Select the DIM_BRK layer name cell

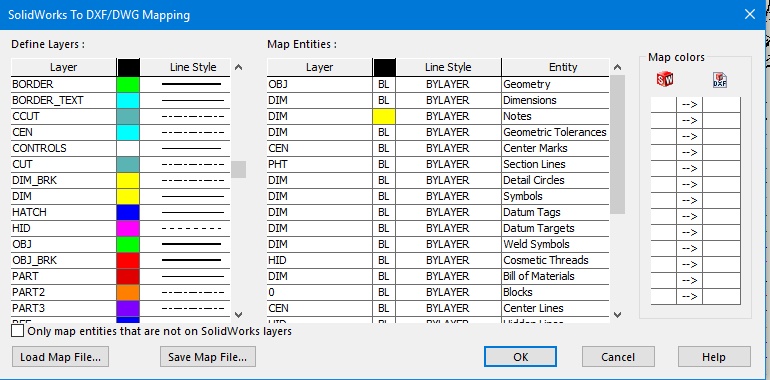[x=63, y=181]
